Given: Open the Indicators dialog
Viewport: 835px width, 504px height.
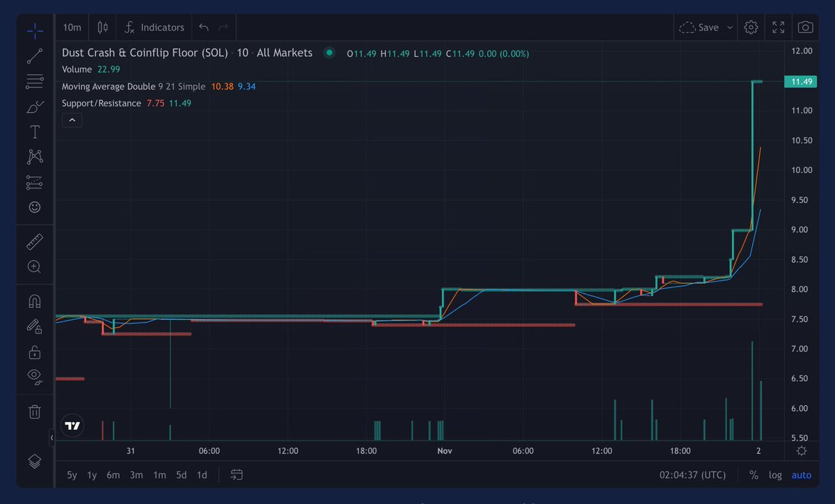Looking at the screenshot, I should pos(154,28).
